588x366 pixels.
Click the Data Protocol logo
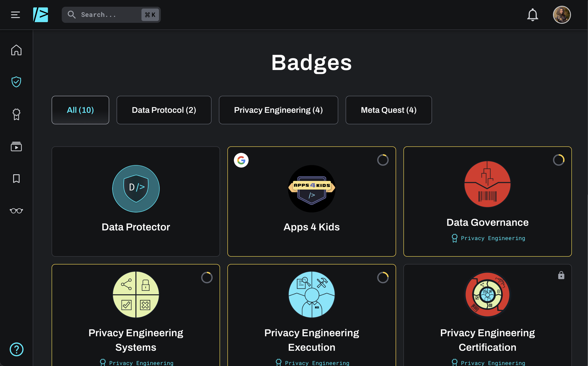(40, 15)
